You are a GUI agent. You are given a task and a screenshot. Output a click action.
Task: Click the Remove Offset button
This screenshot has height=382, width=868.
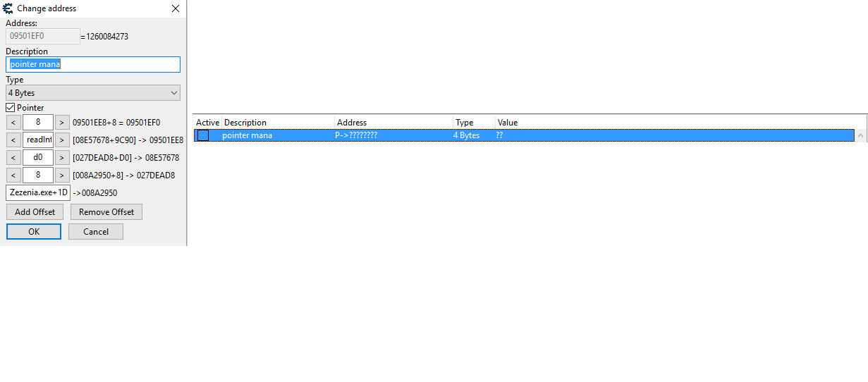click(x=106, y=211)
